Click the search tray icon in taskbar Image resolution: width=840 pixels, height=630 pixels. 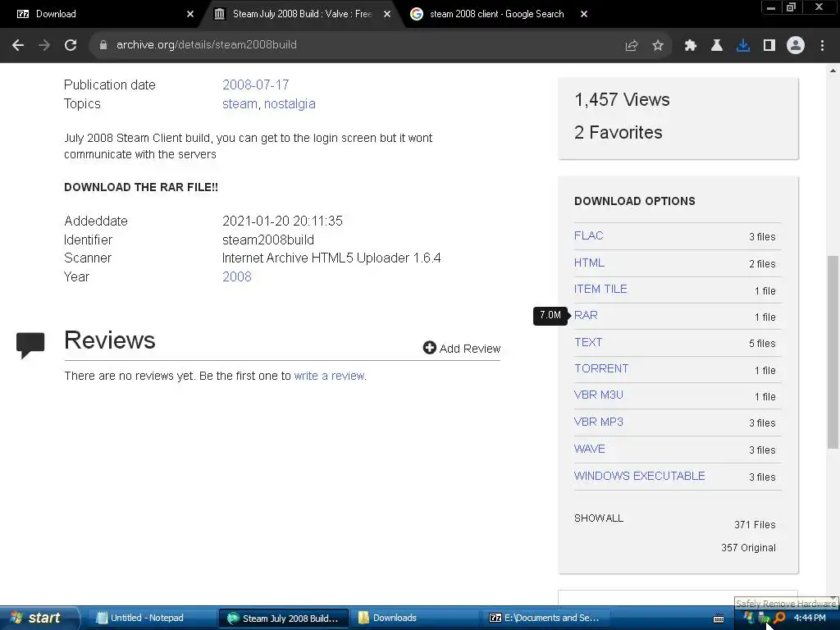(779, 619)
